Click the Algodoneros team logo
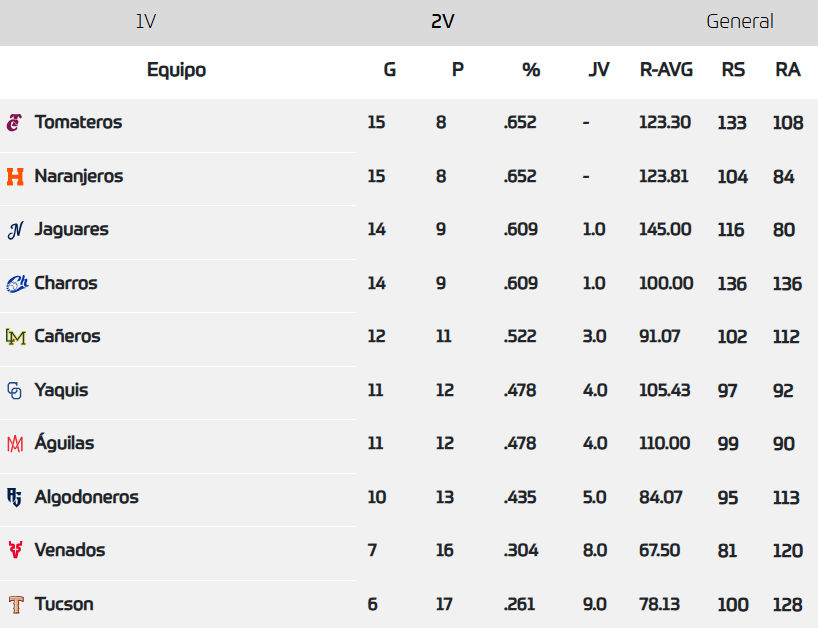Image resolution: width=818 pixels, height=628 pixels. tap(15, 498)
